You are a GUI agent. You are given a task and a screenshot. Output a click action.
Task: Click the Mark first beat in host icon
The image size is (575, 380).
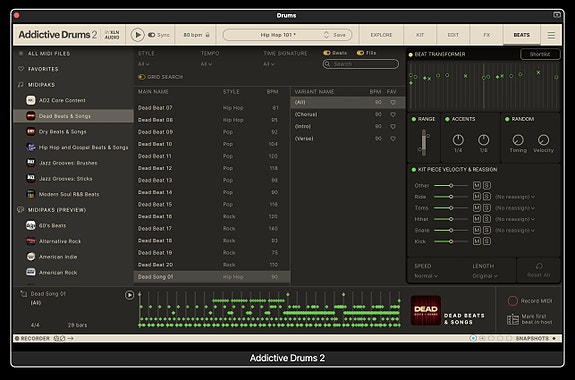[x=513, y=319]
